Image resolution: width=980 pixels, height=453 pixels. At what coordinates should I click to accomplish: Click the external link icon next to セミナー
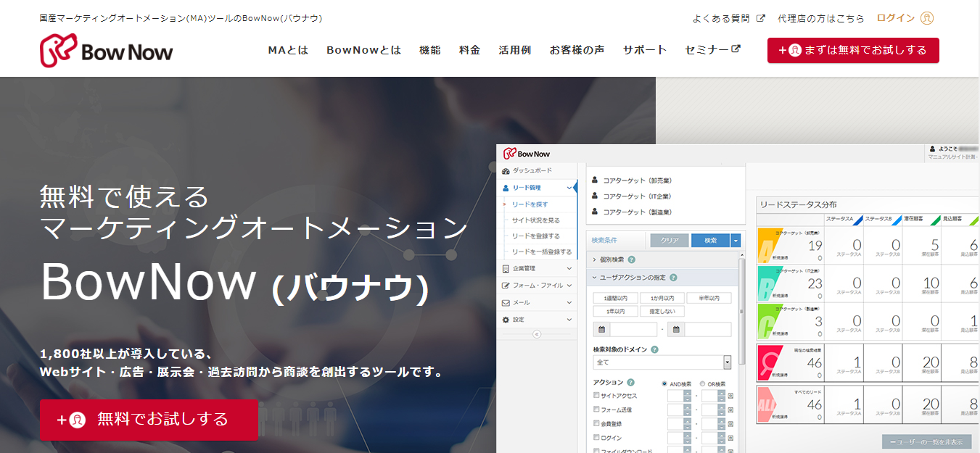click(736, 49)
